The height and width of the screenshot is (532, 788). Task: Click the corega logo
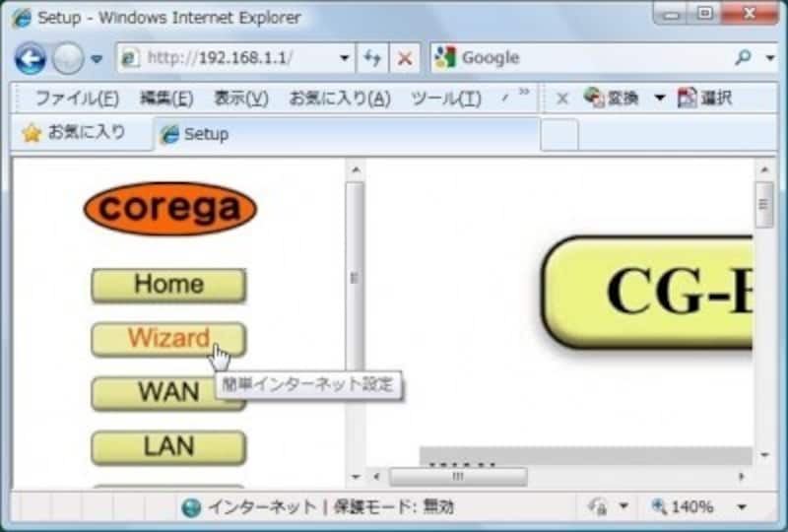tap(169, 208)
